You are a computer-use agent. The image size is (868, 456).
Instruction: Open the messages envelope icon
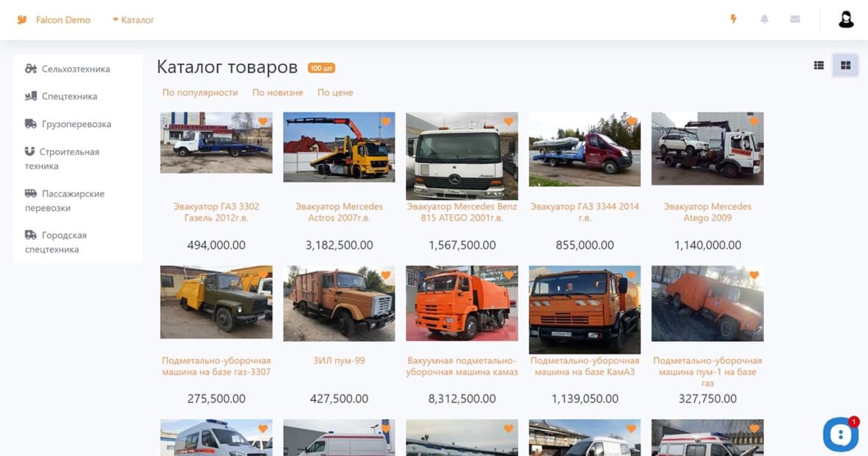pyautogui.click(x=795, y=19)
